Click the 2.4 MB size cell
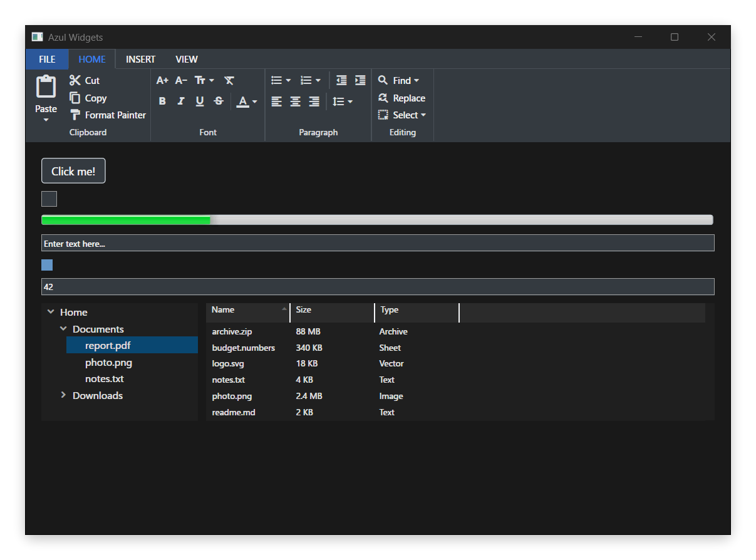Image resolution: width=756 pixels, height=560 pixels. (309, 396)
